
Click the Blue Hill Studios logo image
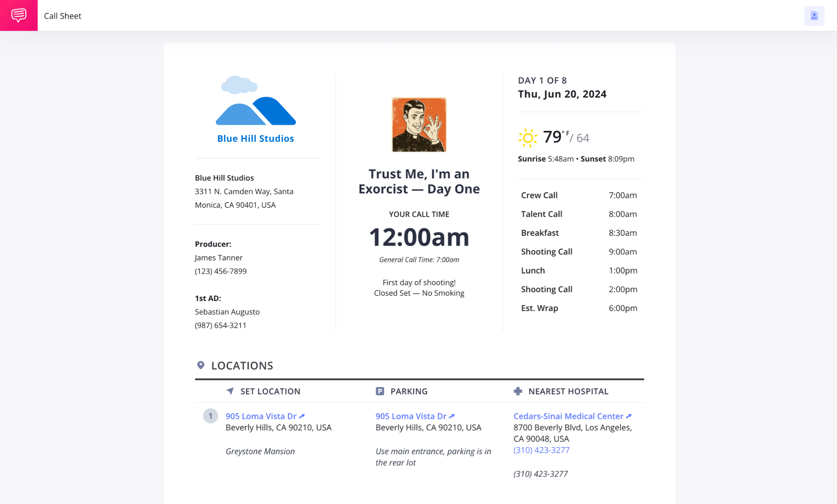pyautogui.click(x=255, y=101)
